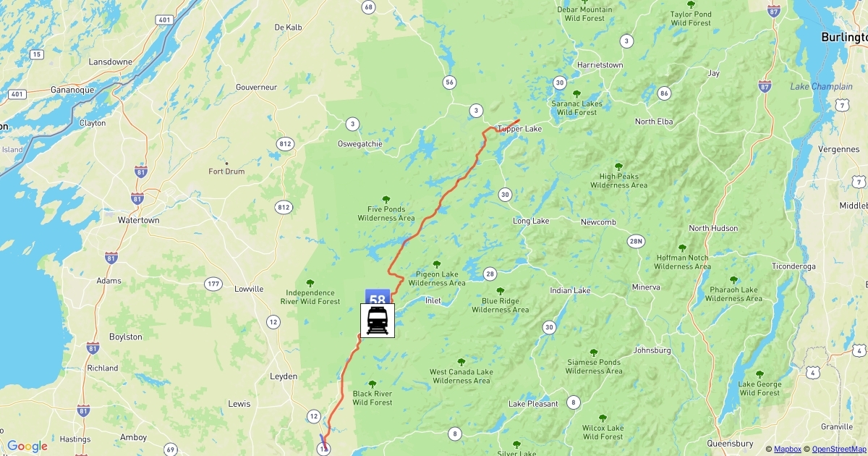Click the Pigeon Lake Wilderness Area tree icon

(437, 264)
